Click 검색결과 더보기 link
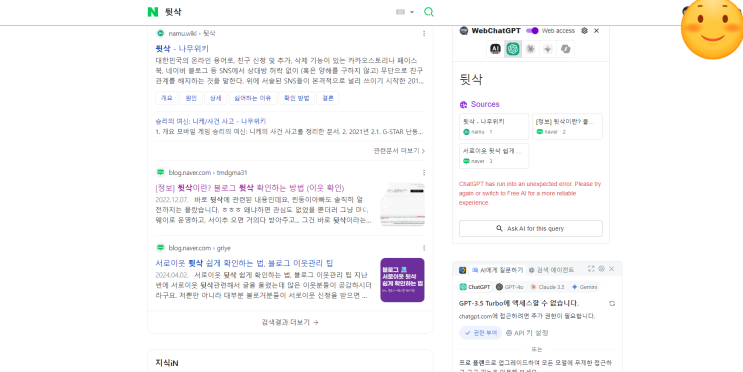743x372 pixels. click(x=290, y=322)
